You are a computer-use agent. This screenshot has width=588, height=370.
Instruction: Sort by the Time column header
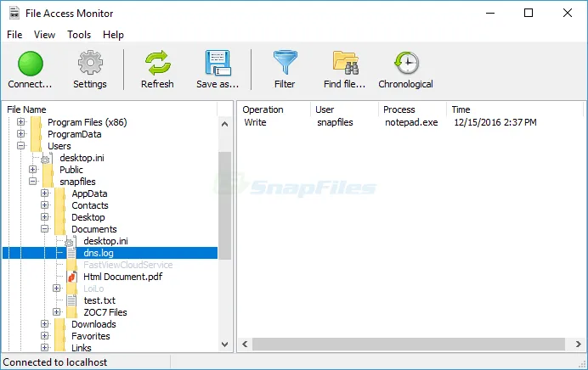pyautogui.click(x=515, y=109)
